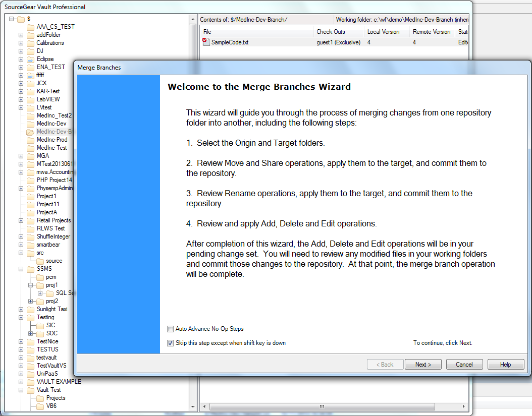This screenshot has height=416, width=532.
Task: Select the MedInc_Test2 folder
Action: point(55,115)
